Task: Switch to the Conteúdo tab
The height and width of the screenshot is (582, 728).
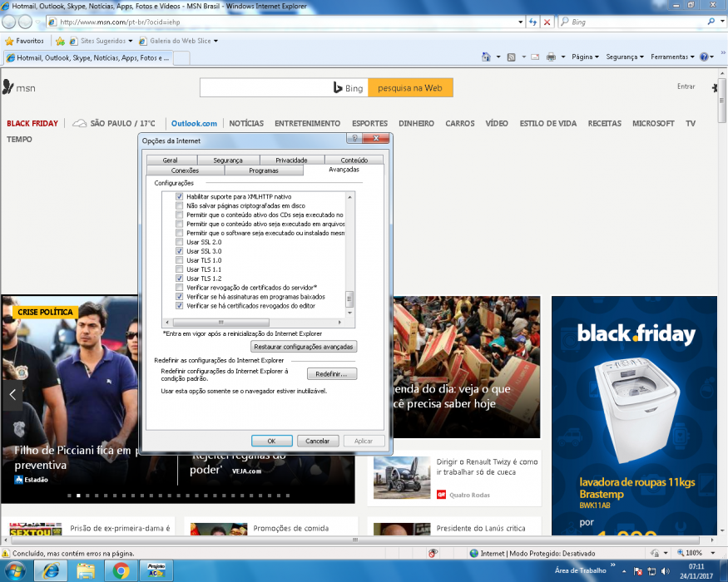Action: coord(354,160)
